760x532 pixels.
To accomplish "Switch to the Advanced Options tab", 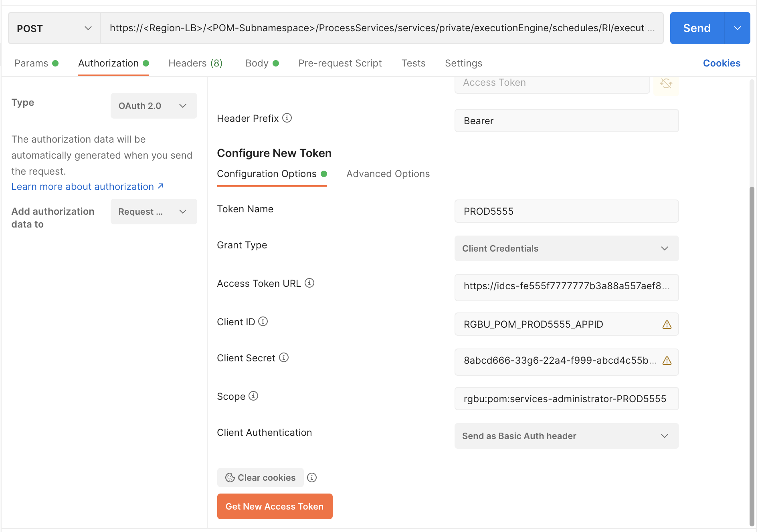I will (388, 173).
